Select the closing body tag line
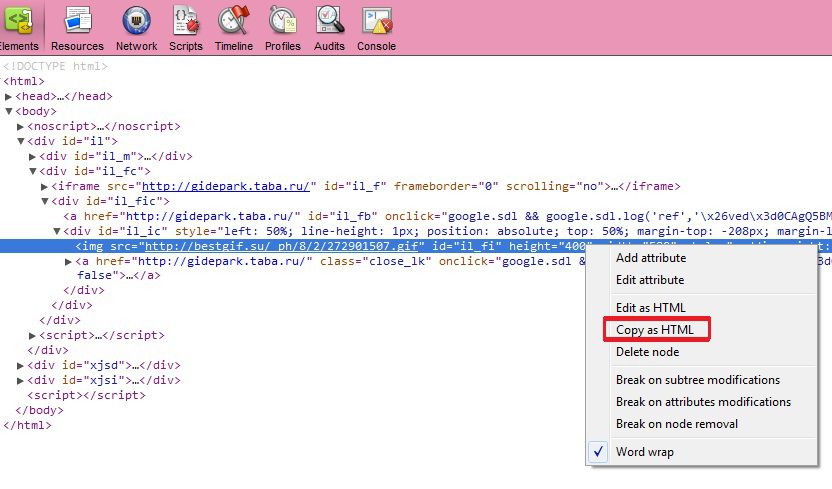This screenshot has width=832, height=489. [39, 410]
